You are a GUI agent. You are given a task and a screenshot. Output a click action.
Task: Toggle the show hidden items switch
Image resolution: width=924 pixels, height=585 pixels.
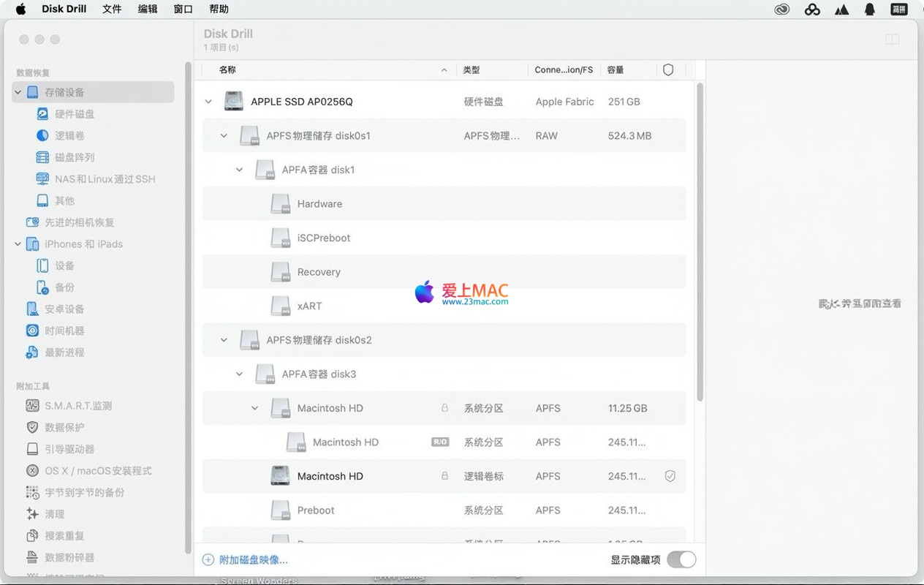click(681, 559)
